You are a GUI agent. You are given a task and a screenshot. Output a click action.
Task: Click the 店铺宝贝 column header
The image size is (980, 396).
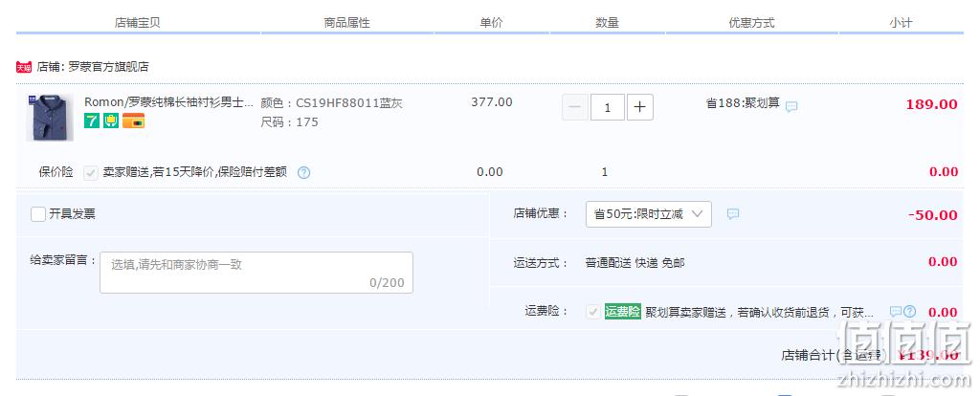pos(138,23)
